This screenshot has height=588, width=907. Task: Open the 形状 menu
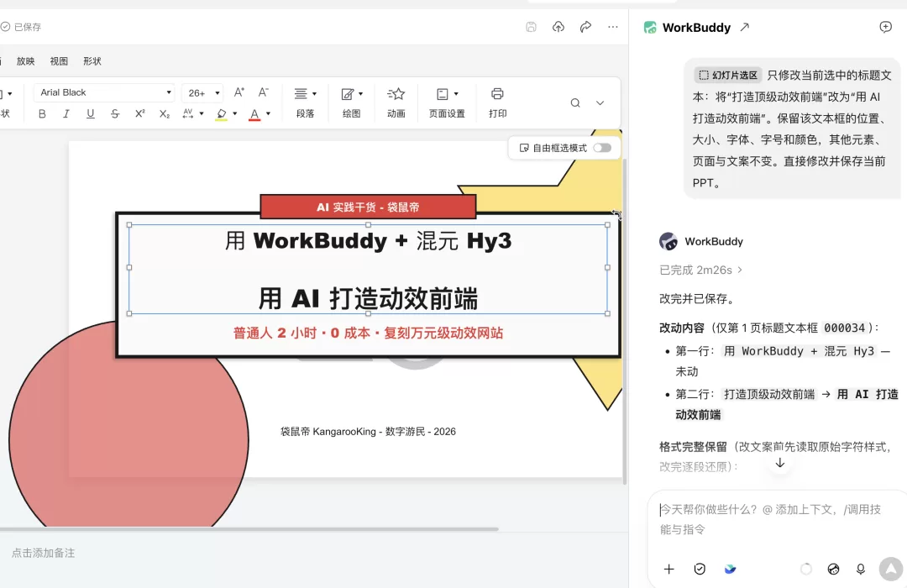(92, 61)
